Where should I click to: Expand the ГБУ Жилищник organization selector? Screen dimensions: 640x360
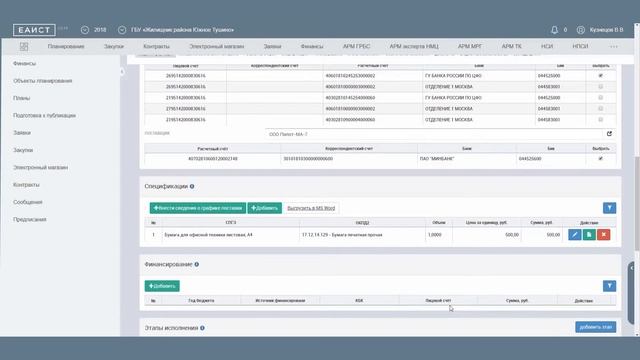click(122, 30)
